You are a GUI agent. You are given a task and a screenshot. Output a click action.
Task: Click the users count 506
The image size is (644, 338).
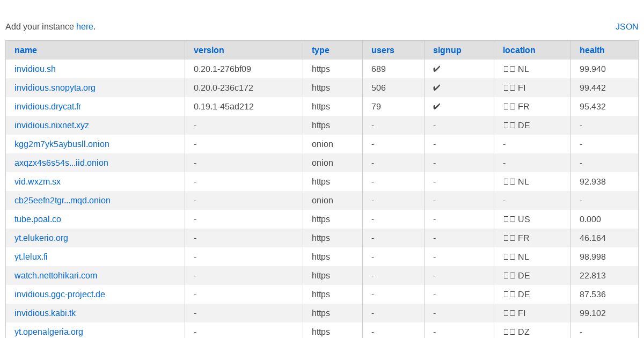(378, 87)
